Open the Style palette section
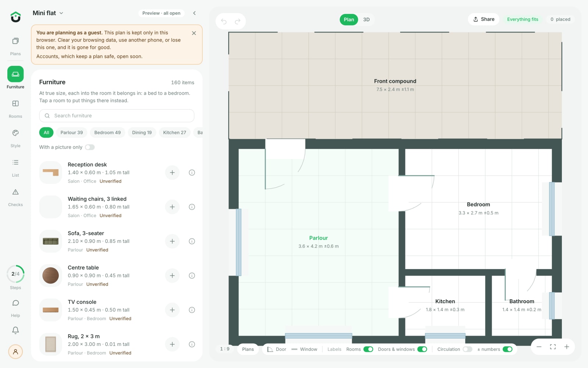 click(x=15, y=138)
